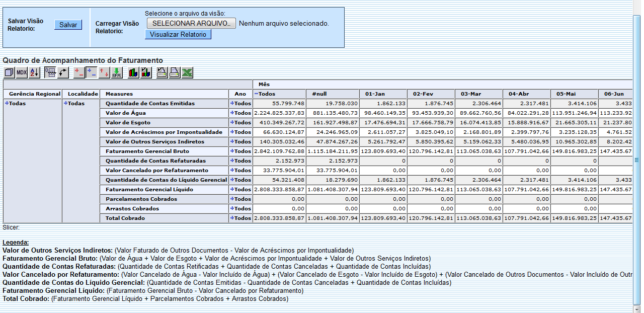Print the report as PDF

click(174, 72)
